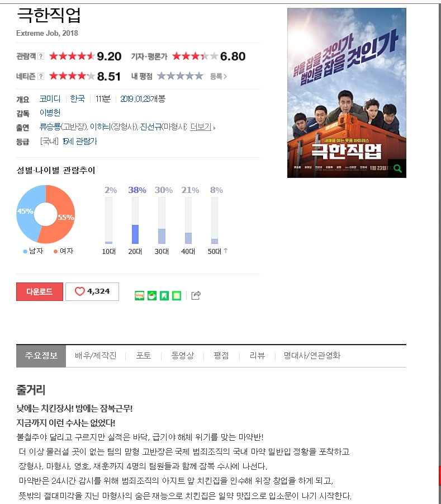
Task: Share to Naver Blog icon
Action: point(139,295)
